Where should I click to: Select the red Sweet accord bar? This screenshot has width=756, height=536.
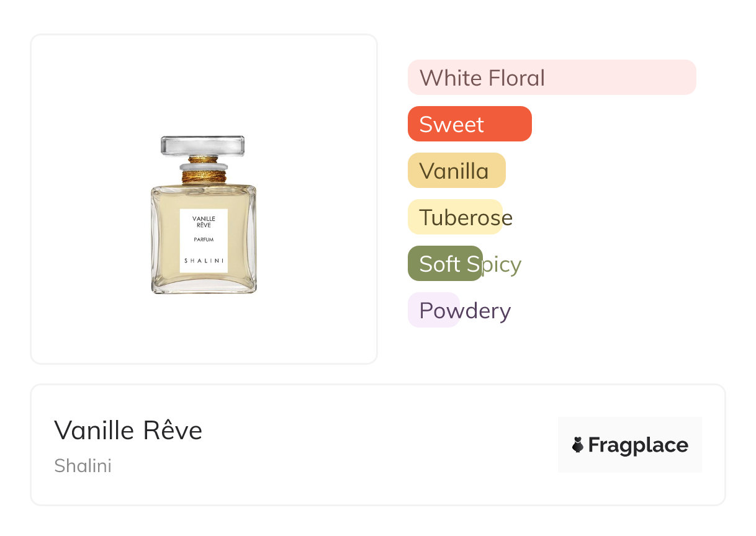click(x=470, y=124)
